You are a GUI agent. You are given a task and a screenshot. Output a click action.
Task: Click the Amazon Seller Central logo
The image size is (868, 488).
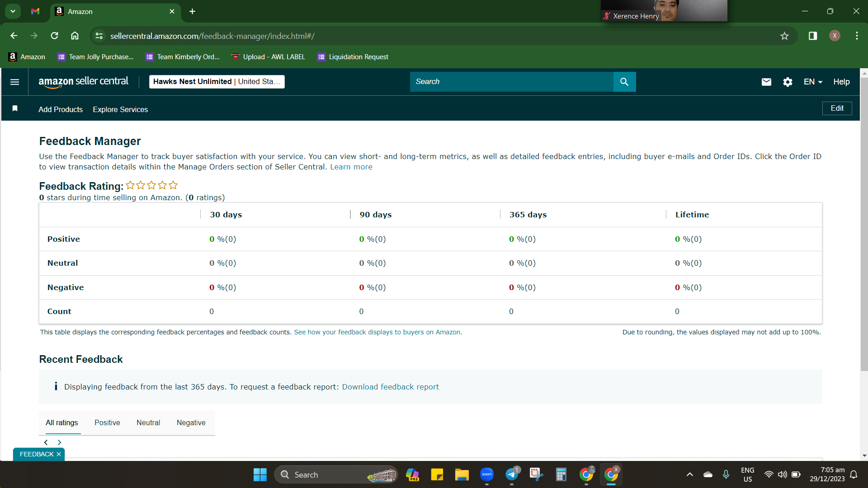click(84, 82)
